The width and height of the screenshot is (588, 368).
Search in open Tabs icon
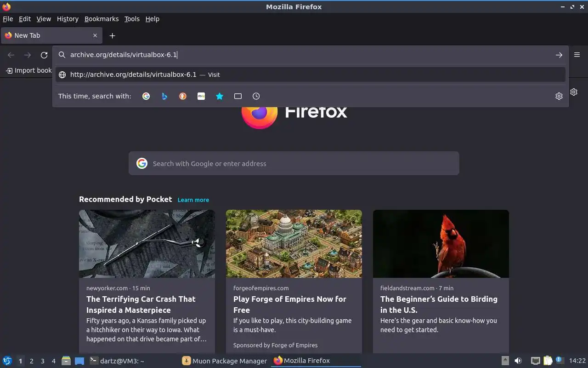238,96
